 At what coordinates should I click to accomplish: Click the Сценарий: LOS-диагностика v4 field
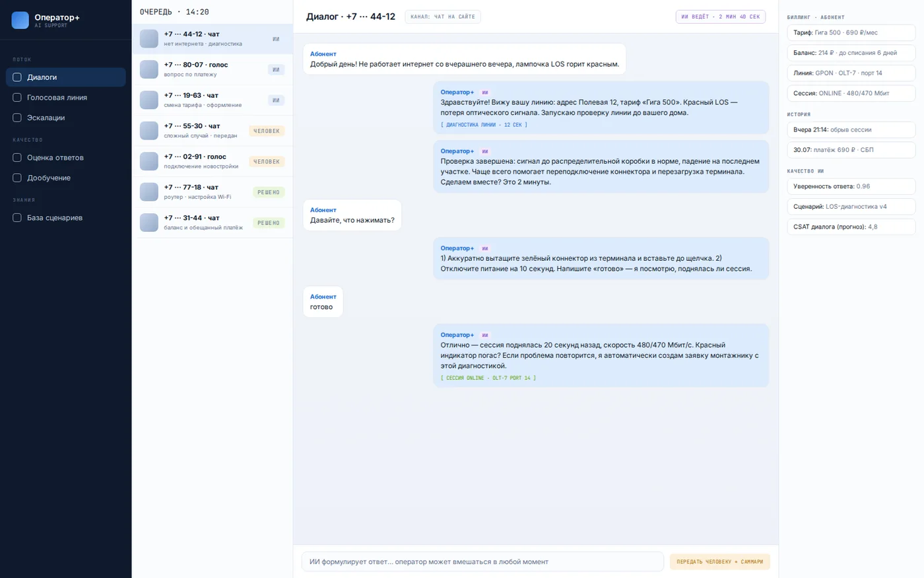click(851, 207)
